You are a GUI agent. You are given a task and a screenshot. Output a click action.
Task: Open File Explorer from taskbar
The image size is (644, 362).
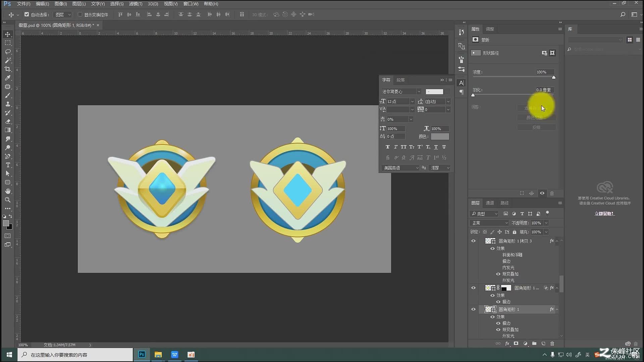[x=158, y=355]
